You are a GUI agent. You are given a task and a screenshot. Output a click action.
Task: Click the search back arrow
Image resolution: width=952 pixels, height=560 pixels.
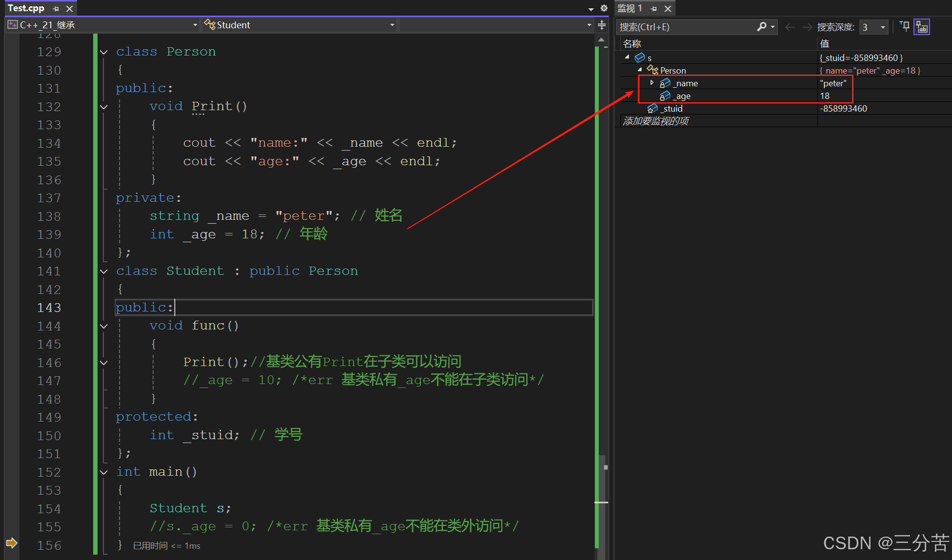(790, 27)
